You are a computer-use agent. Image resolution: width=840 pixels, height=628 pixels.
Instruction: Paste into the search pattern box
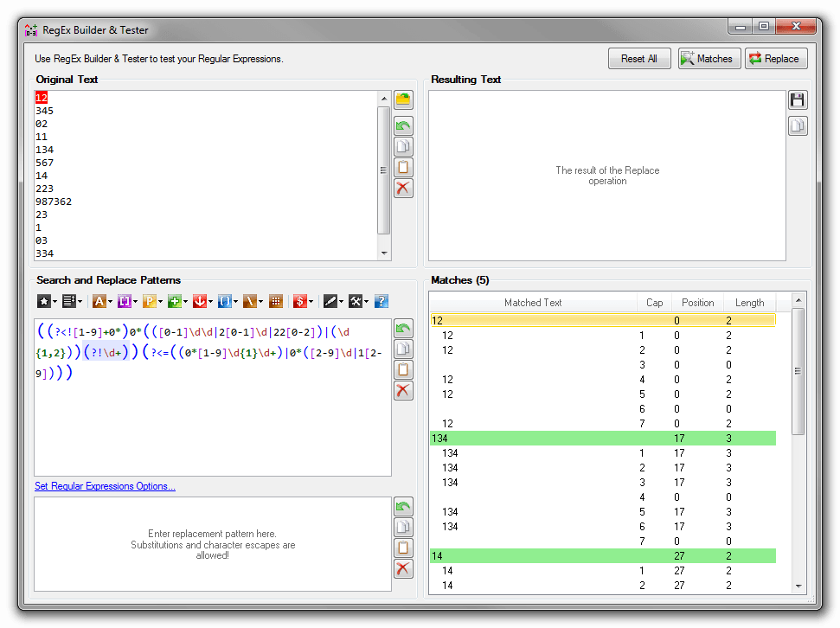click(403, 370)
